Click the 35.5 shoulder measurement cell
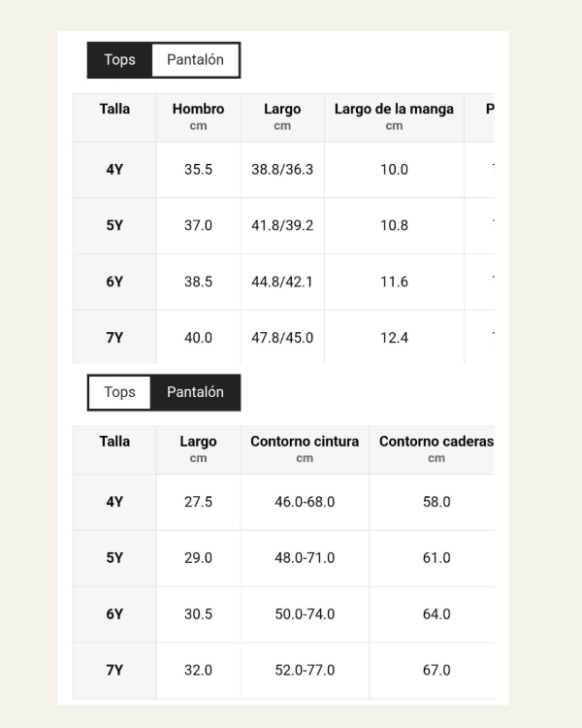Screen dimensions: 582x728 point(198,170)
